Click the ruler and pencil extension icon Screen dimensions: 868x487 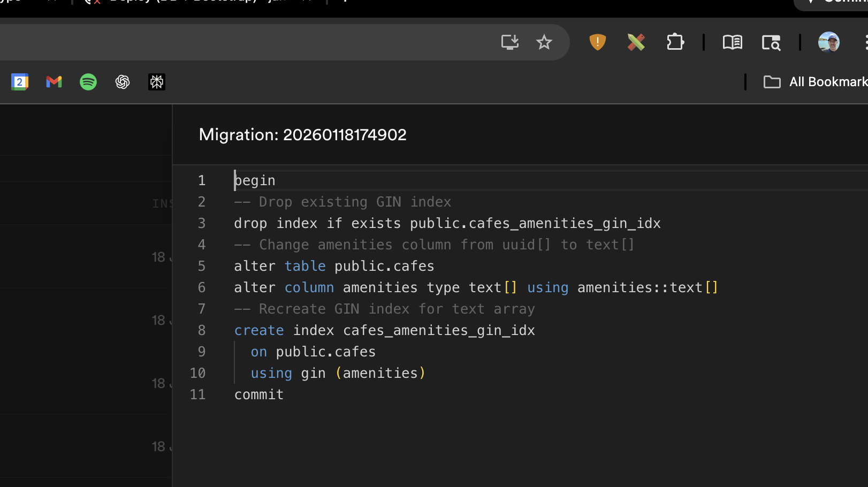(636, 42)
